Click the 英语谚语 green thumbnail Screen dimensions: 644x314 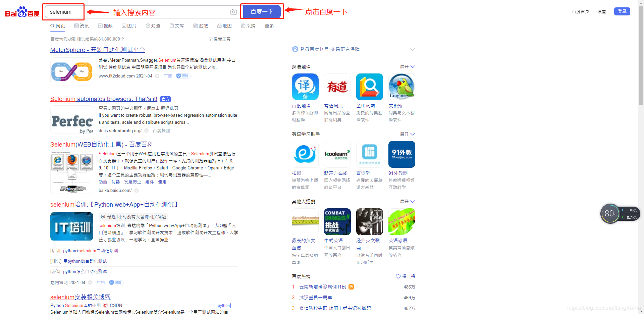402,222
